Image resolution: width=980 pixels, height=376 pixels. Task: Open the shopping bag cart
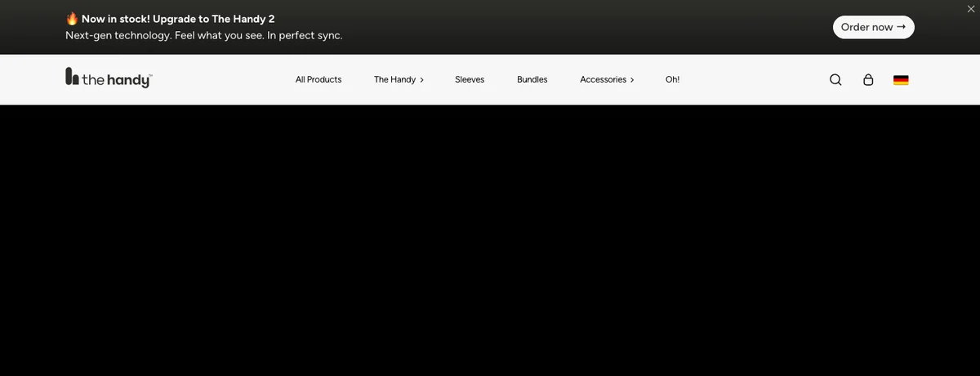point(868,79)
